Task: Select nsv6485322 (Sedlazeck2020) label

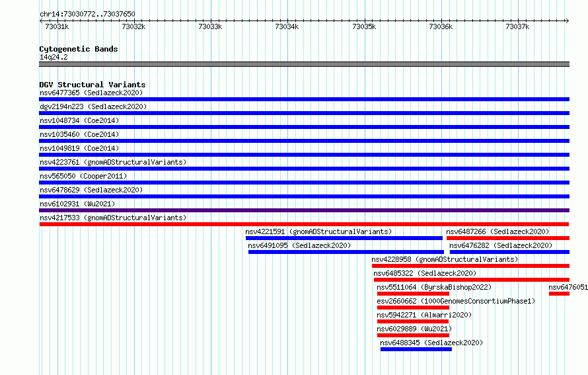Action: point(425,273)
